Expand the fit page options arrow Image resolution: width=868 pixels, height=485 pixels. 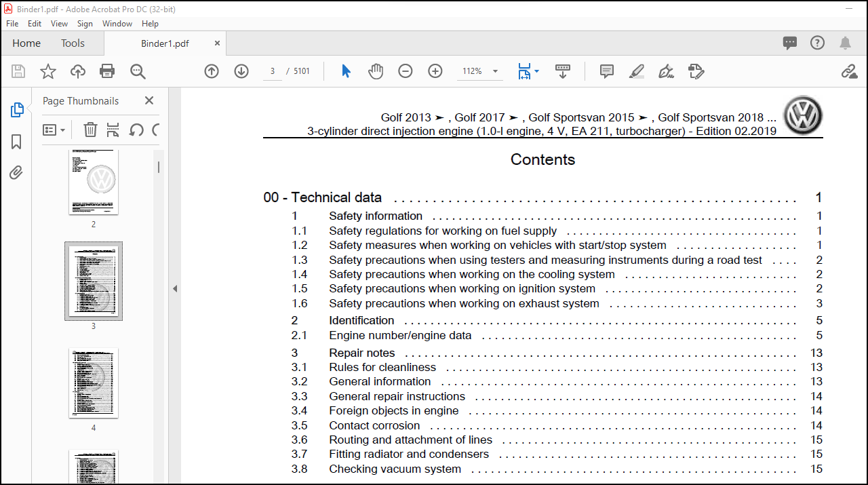pyautogui.click(x=537, y=71)
